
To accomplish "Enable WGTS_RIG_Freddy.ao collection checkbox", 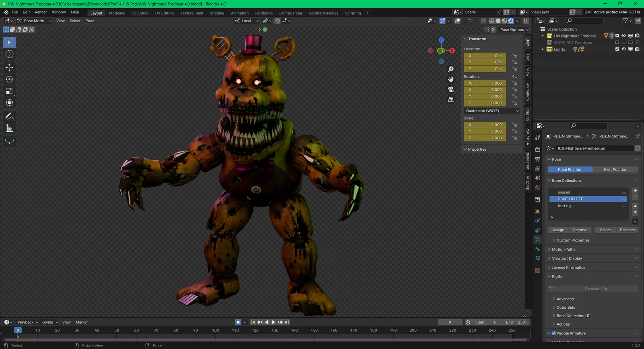I will [x=617, y=42].
